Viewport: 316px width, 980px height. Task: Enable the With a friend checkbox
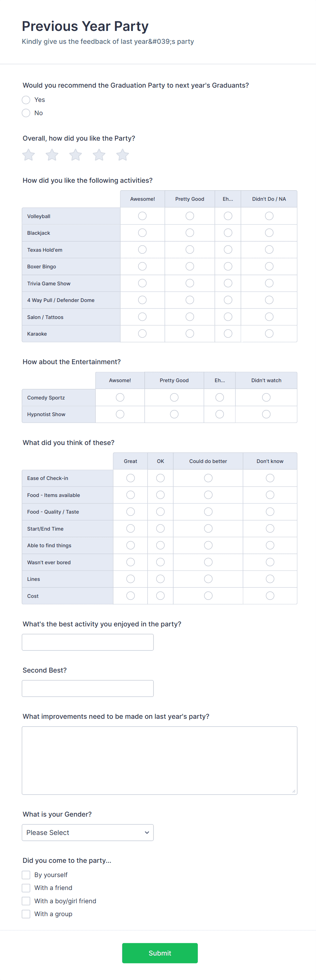pyautogui.click(x=26, y=888)
